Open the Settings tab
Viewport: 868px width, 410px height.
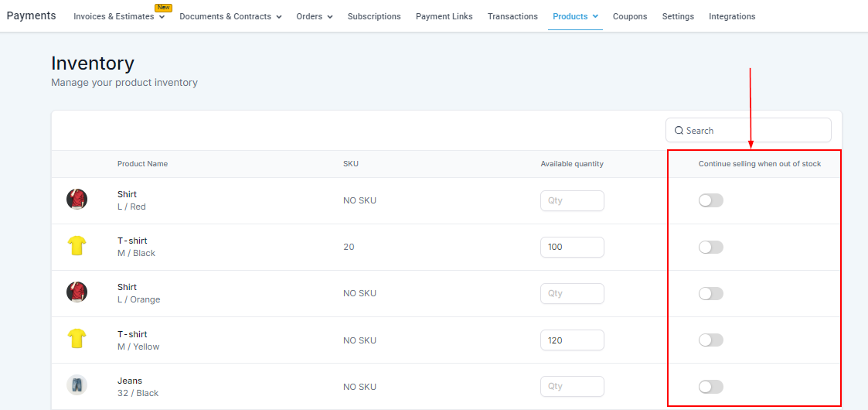click(x=678, y=16)
